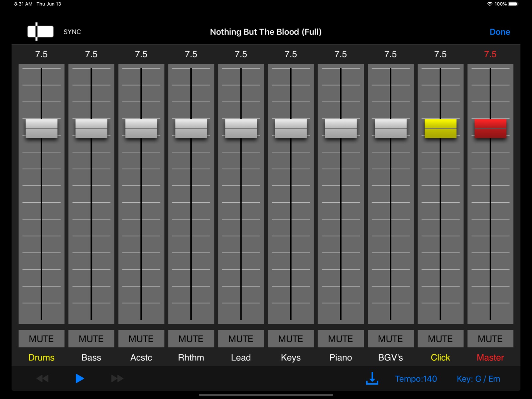Tap the rewind button

click(x=43, y=378)
